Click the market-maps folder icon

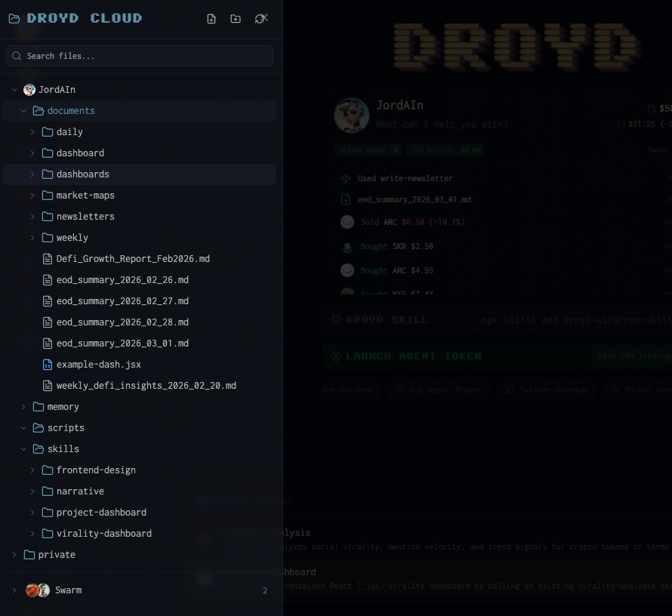[x=48, y=196]
